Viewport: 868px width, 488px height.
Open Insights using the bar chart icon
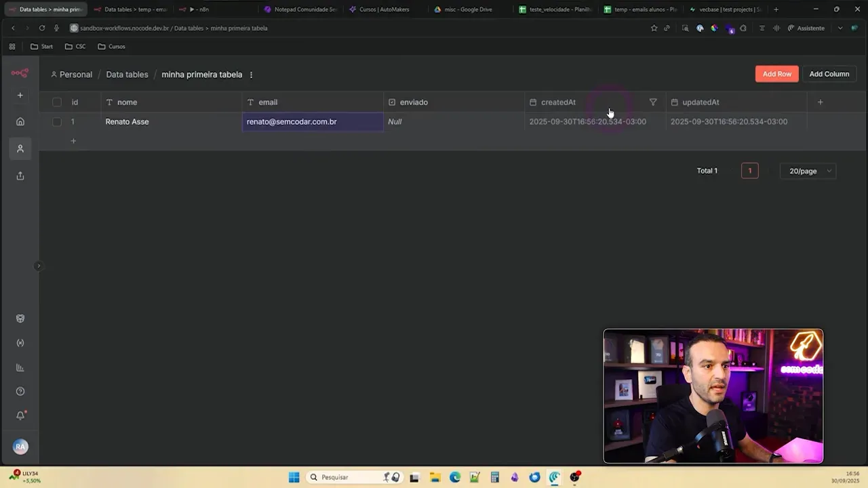(20, 367)
